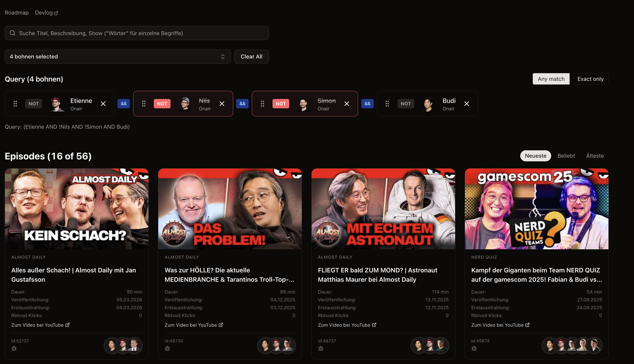Switch the && operator between Etienne and Nils
This screenshot has width=634, height=364.
coord(124,103)
